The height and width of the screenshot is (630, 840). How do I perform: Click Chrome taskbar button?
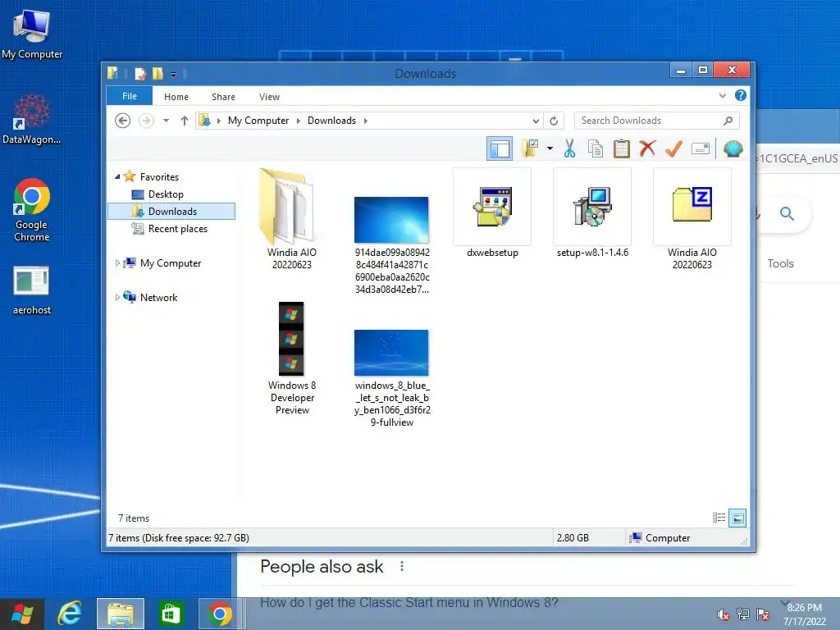pos(220,614)
